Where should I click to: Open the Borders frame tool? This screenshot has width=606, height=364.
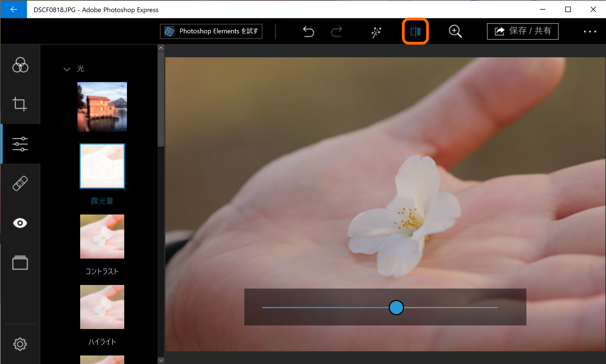coord(20,263)
